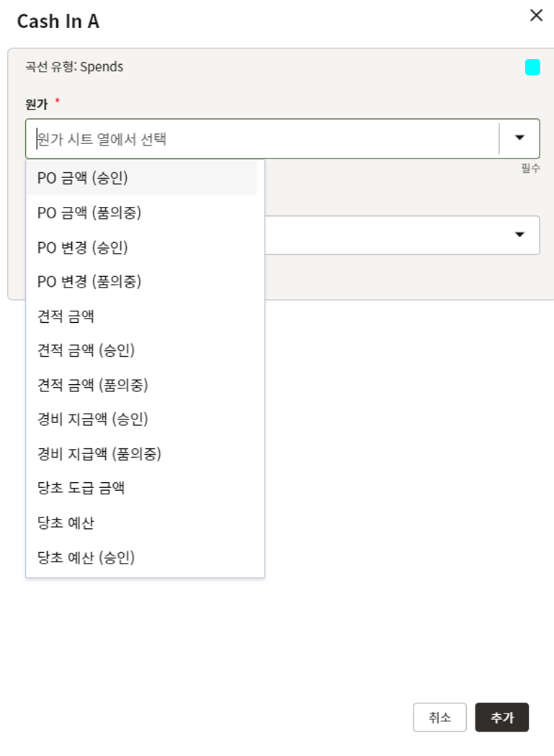Open the second dropdown arrow below 원가

pyautogui.click(x=519, y=234)
